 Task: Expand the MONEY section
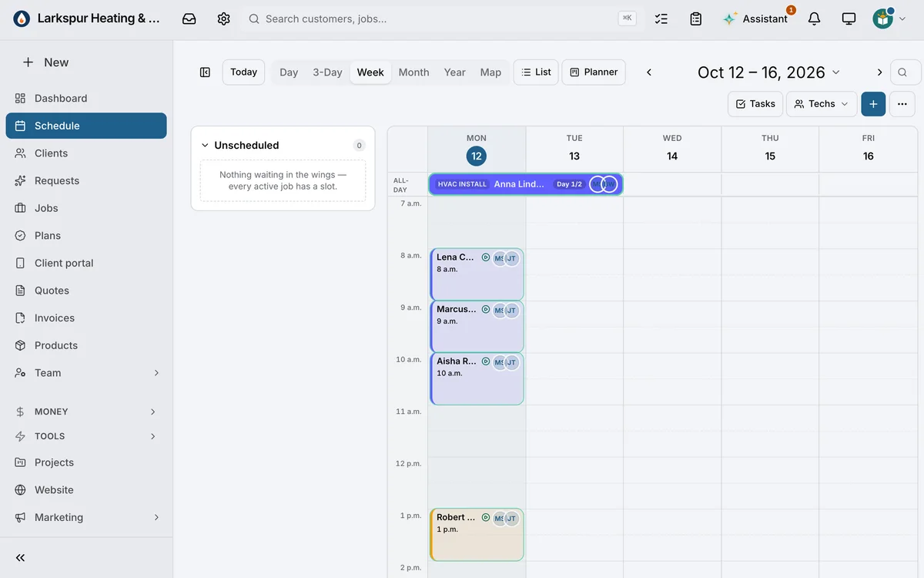[x=86, y=412]
